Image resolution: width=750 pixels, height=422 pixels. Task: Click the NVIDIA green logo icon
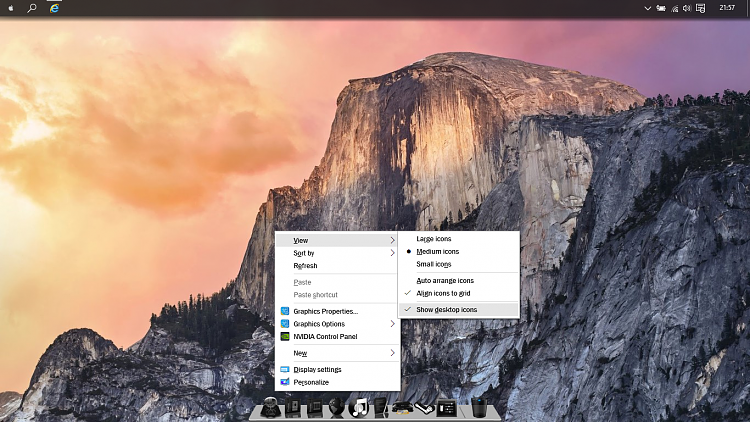[285, 336]
